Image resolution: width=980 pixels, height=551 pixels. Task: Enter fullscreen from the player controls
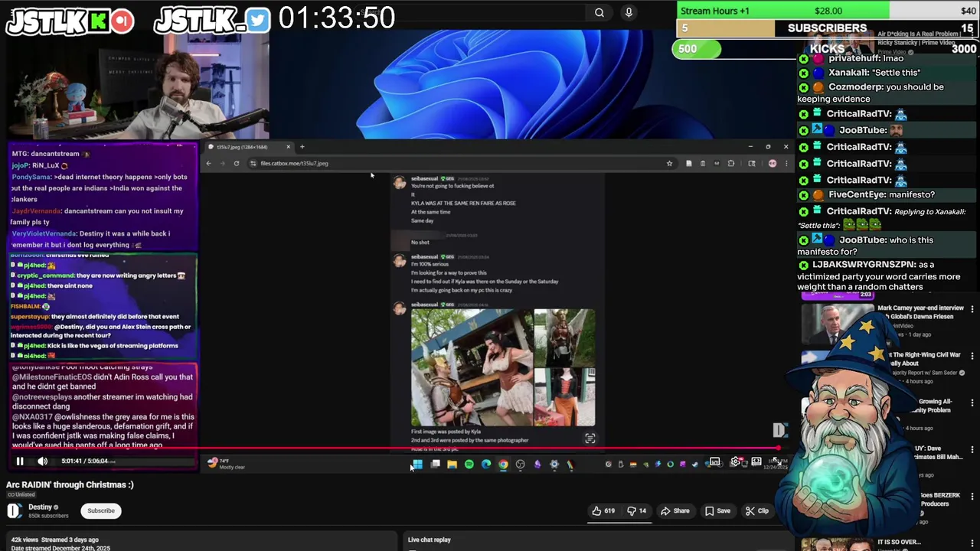776,461
